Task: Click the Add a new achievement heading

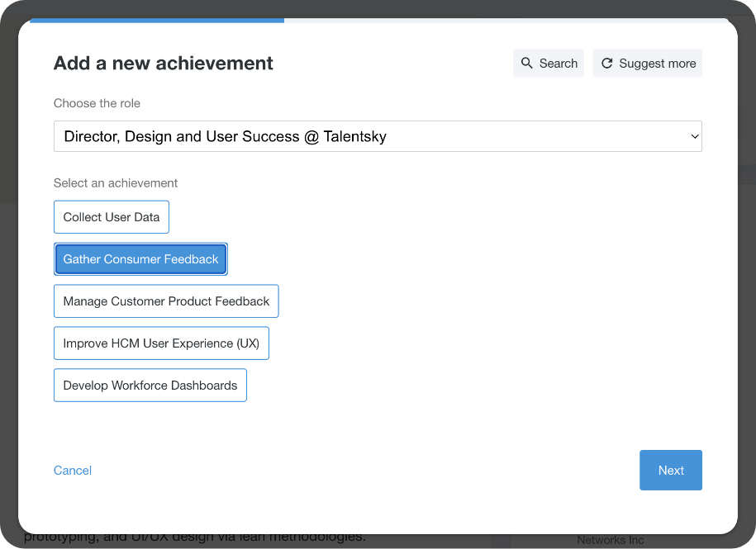Action: (163, 63)
